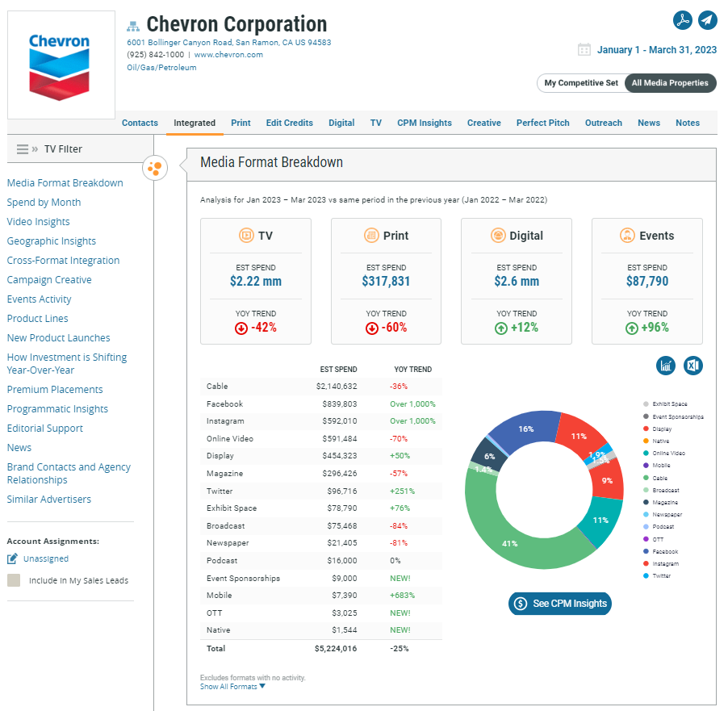The height and width of the screenshot is (711, 728).
Task: Switch to the Digital tab
Action: (341, 123)
